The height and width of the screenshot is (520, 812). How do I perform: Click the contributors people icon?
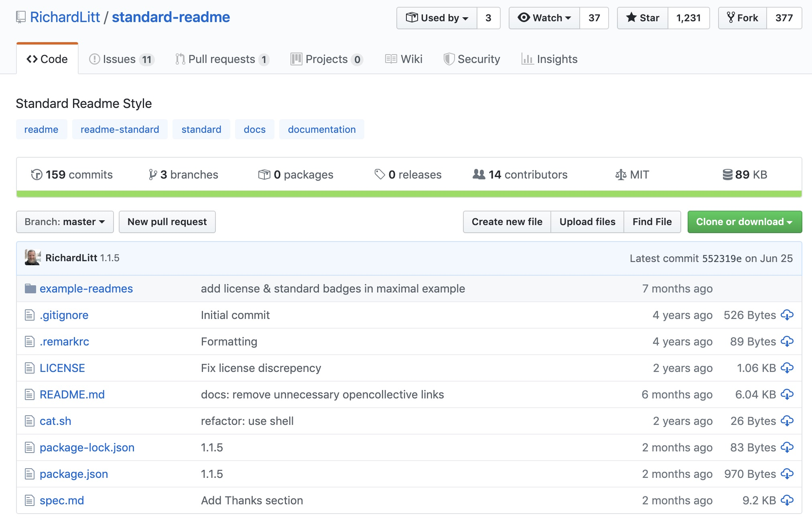[x=479, y=174]
